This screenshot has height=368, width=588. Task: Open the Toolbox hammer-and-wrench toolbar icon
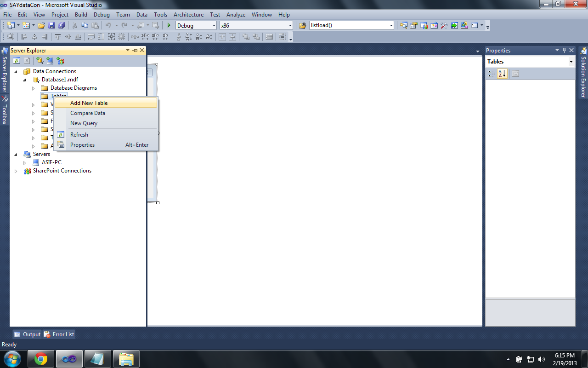click(444, 25)
